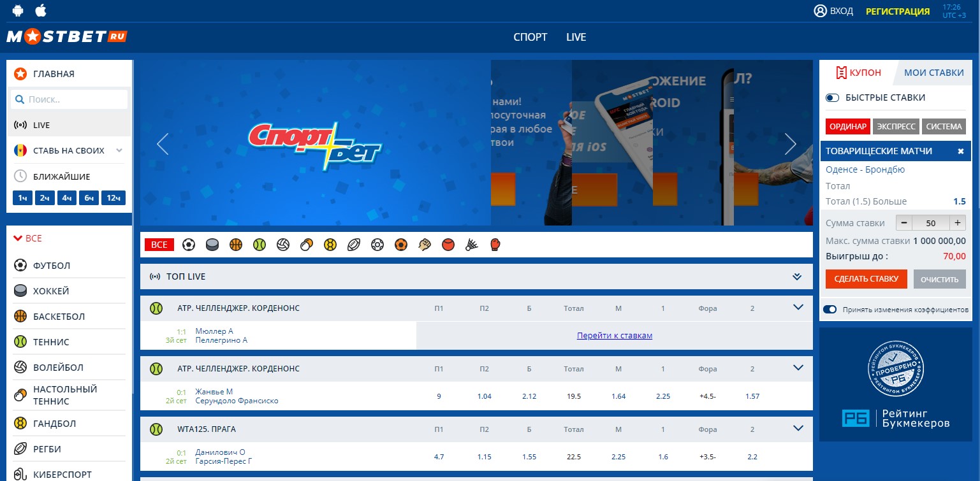Click the СДЕЛАТЬ СТАВКУ button

(x=866, y=278)
